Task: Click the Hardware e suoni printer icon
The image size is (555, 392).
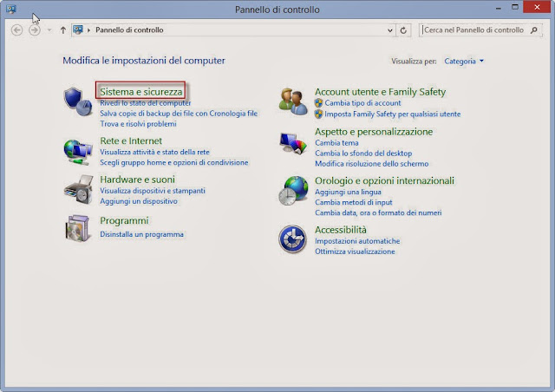Action: tap(79, 190)
